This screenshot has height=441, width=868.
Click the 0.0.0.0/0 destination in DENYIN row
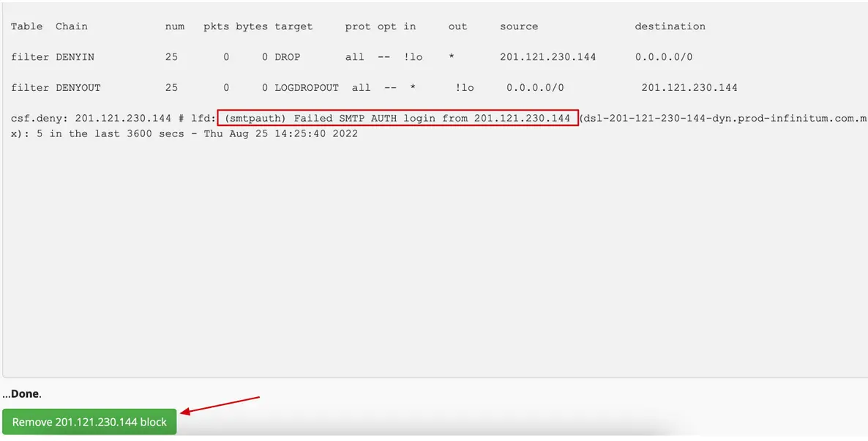[x=664, y=57]
